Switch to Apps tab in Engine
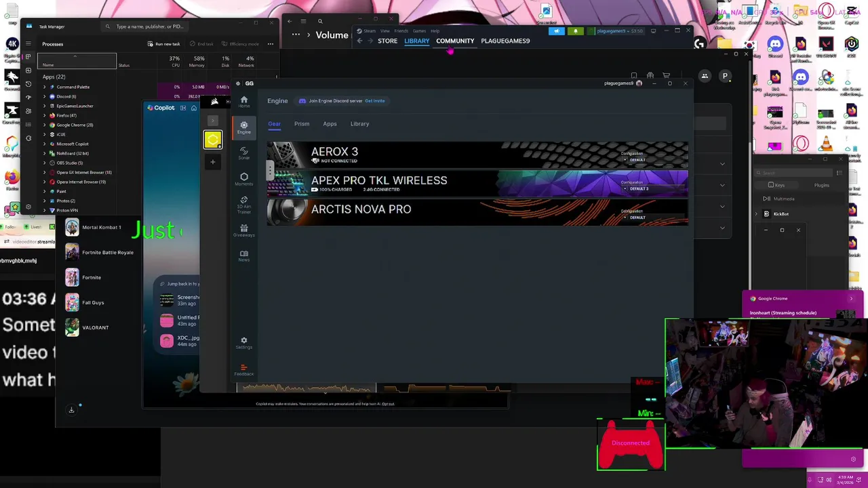The width and height of the screenshot is (868, 488). 330,124
